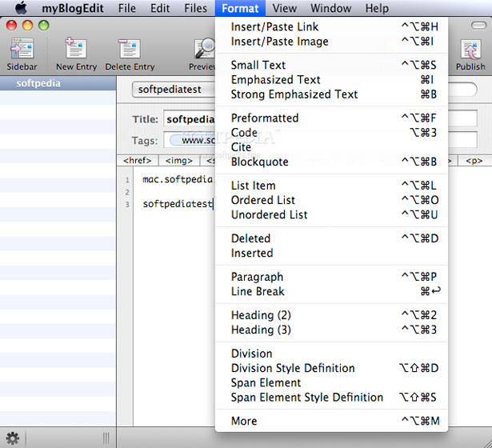492x448 pixels.
Task: Open the gear action menu icon
Action: pyautogui.click(x=13, y=438)
